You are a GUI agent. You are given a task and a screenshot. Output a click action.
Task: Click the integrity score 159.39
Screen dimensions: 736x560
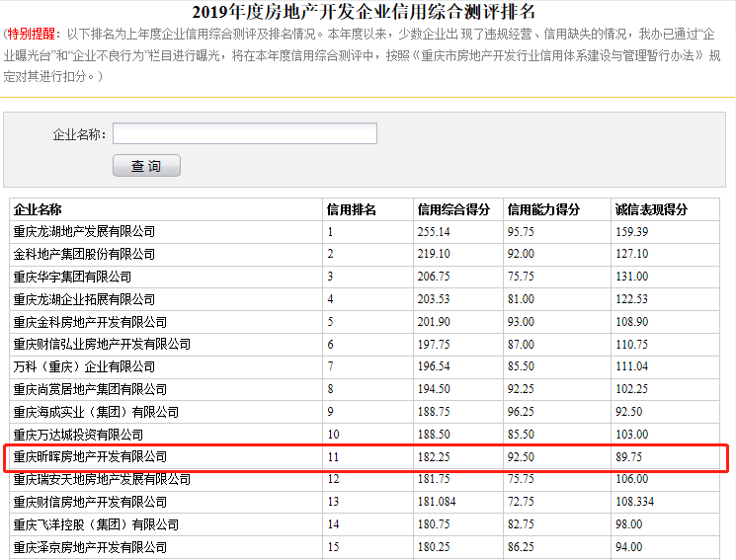[632, 231]
